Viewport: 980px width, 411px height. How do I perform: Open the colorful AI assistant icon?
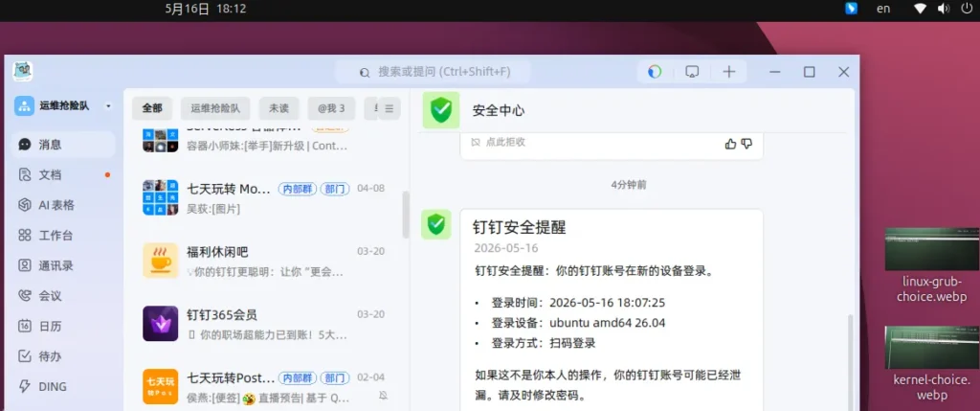[x=655, y=72]
